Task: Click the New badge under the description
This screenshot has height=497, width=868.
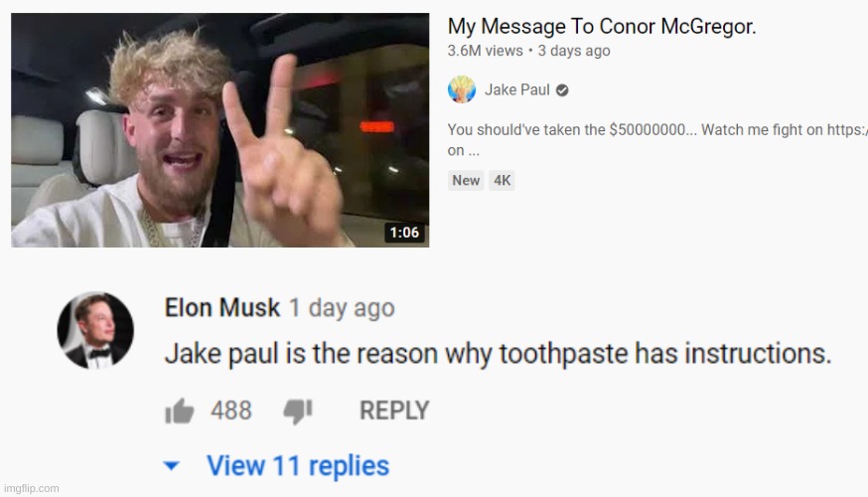Action: (466, 181)
